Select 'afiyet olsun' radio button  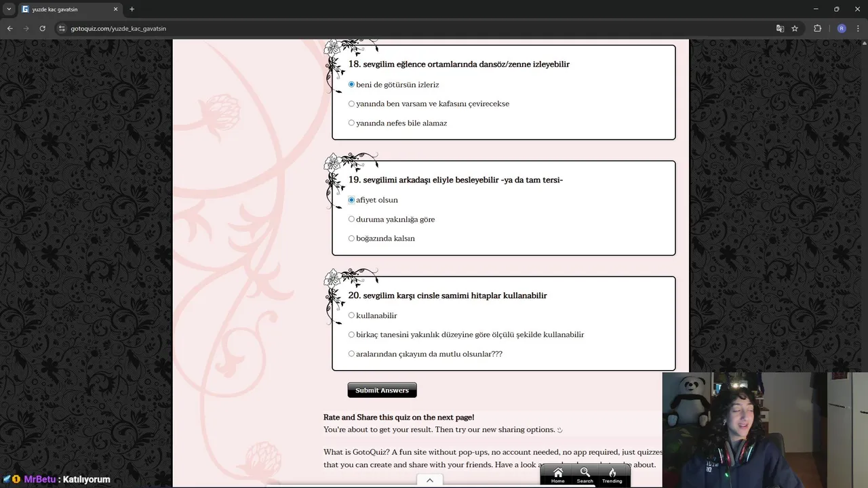[351, 200]
